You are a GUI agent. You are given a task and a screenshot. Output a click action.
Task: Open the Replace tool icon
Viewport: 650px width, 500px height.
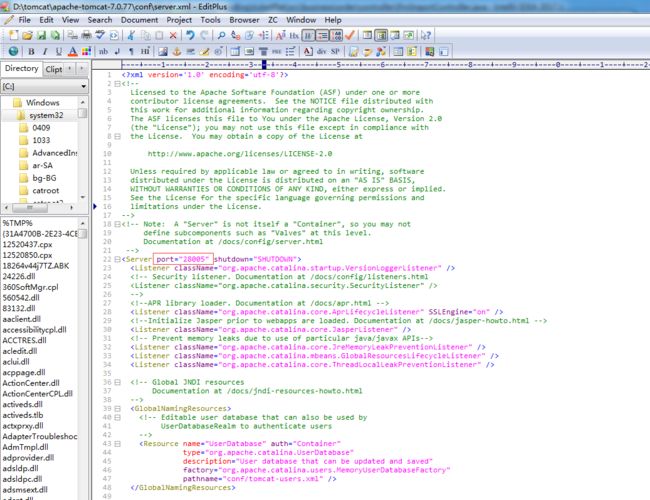235,35
